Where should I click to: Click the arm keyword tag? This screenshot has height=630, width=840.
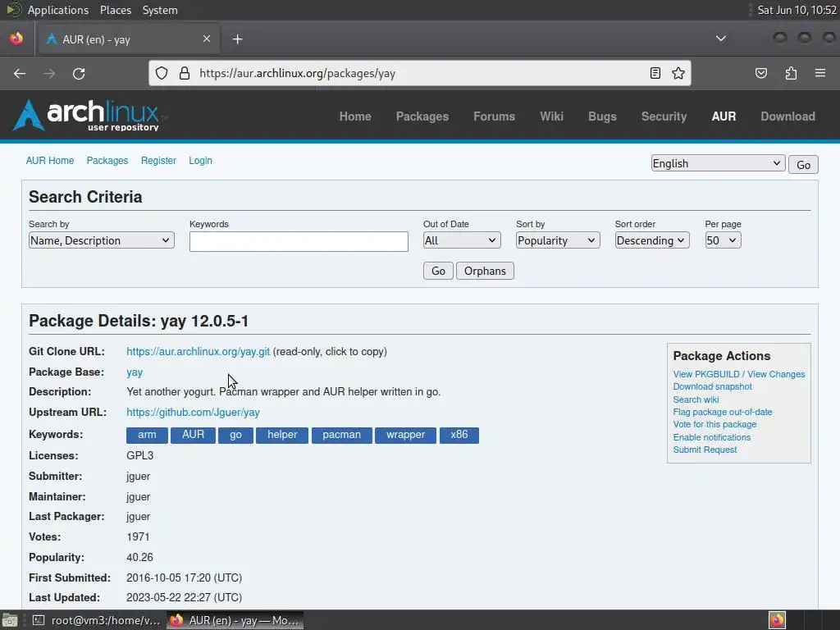coord(147,435)
